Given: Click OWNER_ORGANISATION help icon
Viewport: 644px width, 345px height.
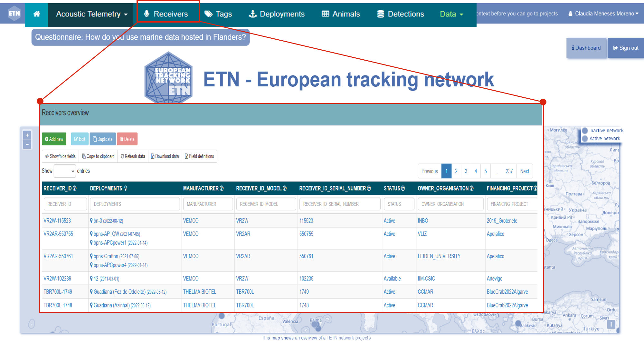Looking at the screenshot, I should click(x=472, y=188).
